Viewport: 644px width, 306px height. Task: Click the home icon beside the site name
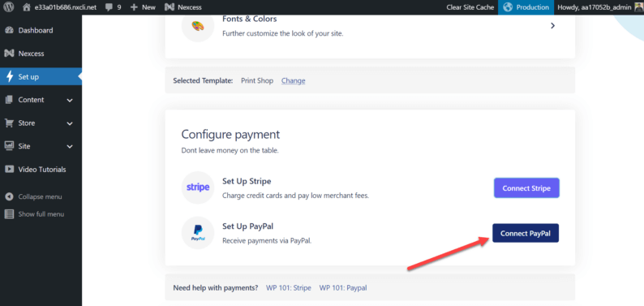click(x=27, y=7)
